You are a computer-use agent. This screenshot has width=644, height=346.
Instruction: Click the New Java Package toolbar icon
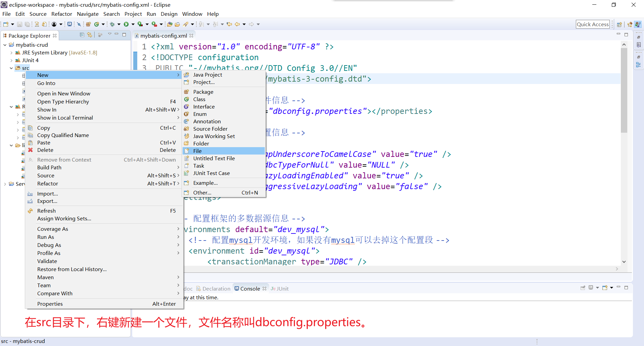click(x=88, y=24)
